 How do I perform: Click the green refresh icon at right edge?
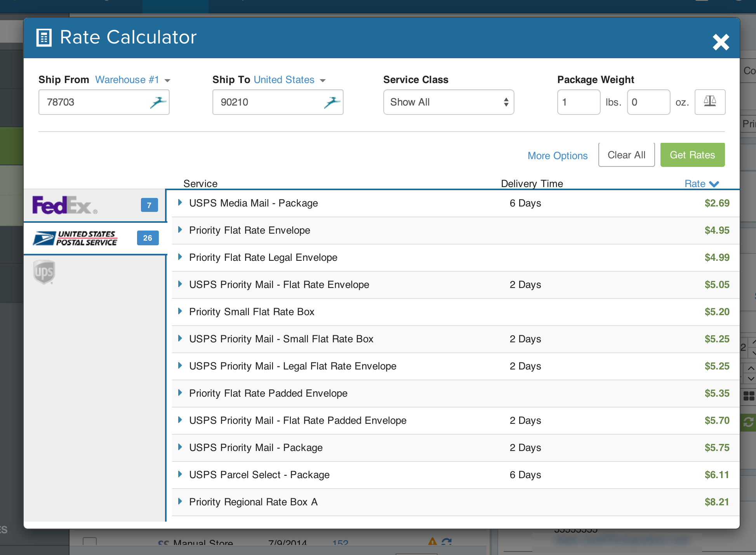click(x=748, y=422)
